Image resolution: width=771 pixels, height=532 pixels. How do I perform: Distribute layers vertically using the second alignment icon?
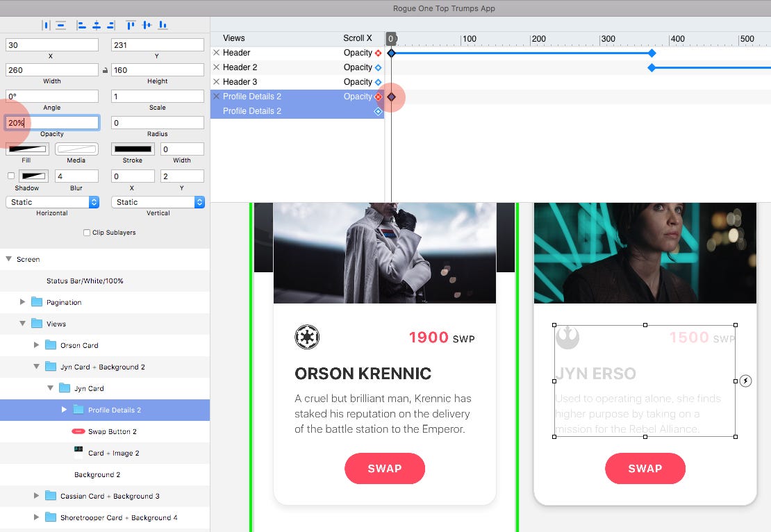pos(61,25)
